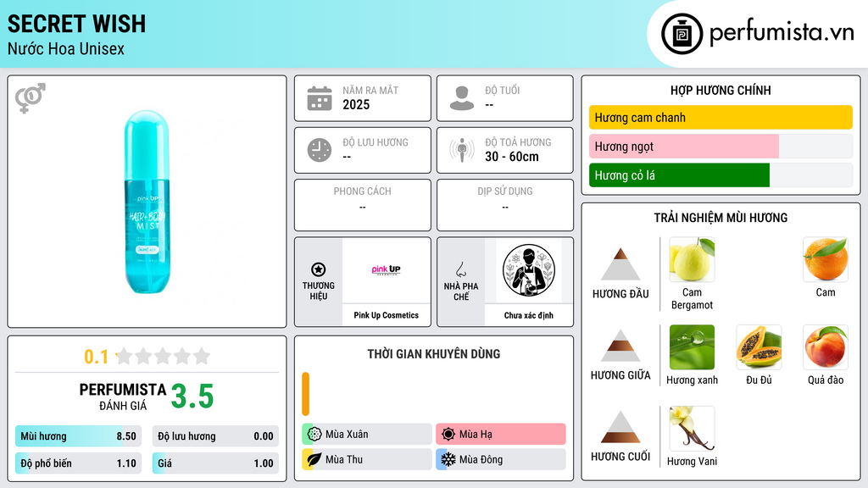
Task: Click the orange time-of-day recommendation bar
Action: [x=305, y=394]
